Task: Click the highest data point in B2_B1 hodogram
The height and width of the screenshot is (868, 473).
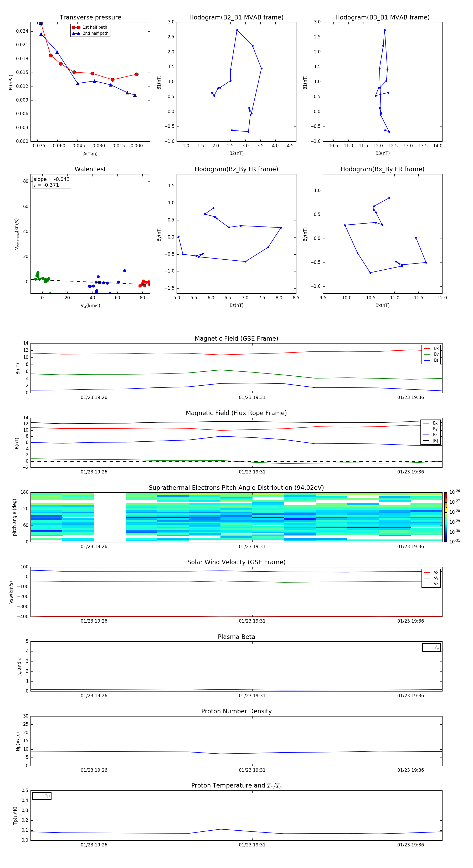Action: click(237, 30)
